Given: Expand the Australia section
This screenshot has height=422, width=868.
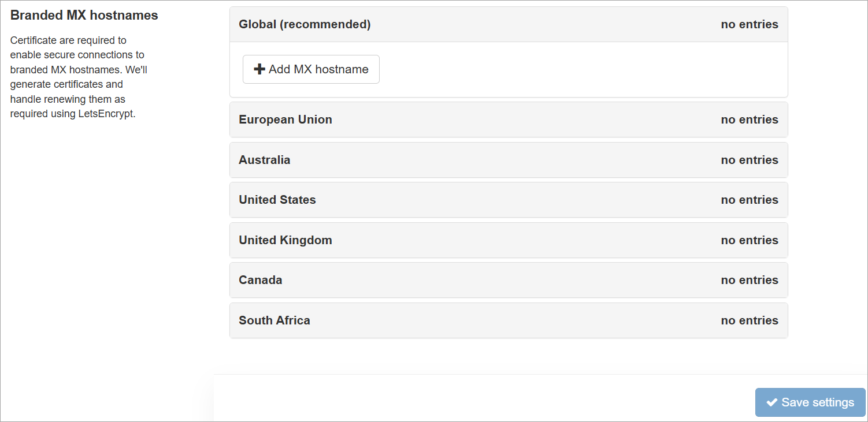Looking at the screenshot, I should pos(265,160).
